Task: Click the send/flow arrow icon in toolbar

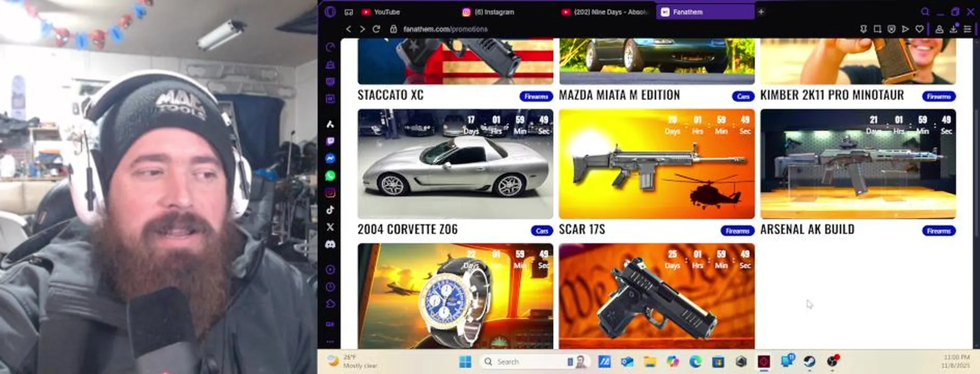Action: click(x=905, y=29)
